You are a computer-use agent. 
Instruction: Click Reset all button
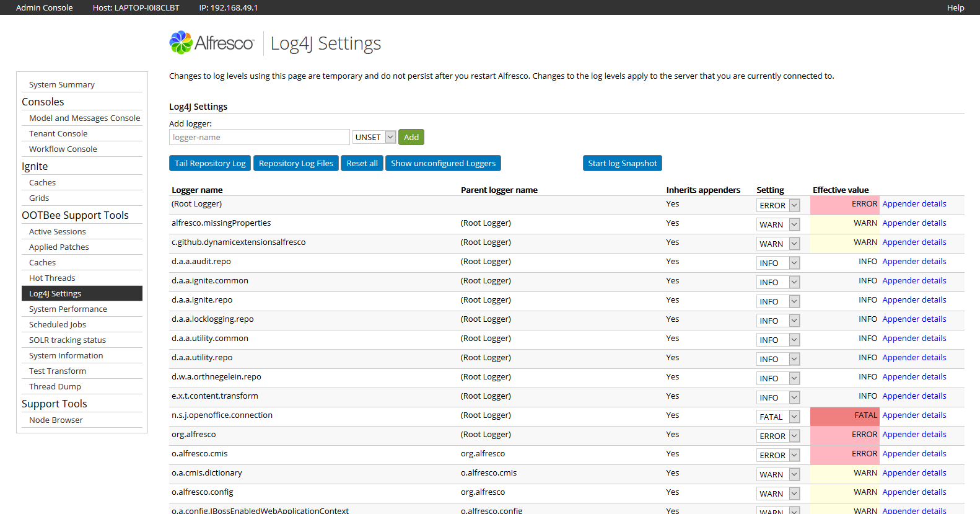pyautogui.click(x=362, y=163)
